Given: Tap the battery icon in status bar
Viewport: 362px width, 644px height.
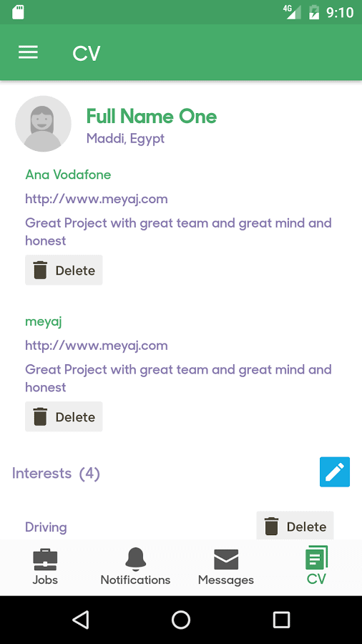Looking at the screenshot, I should 314,12.
